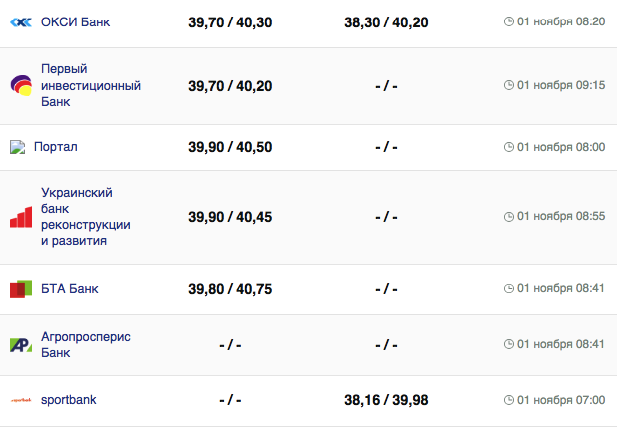This screenshot has width=617, height=427.
Task: Click the БТА Банк logo icon
Action: 21,289
